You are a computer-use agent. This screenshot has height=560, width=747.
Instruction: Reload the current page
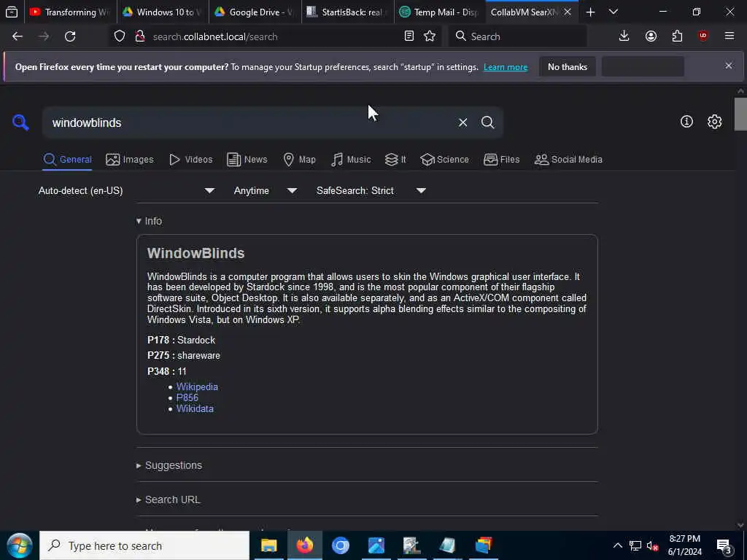tap(70, 36)
